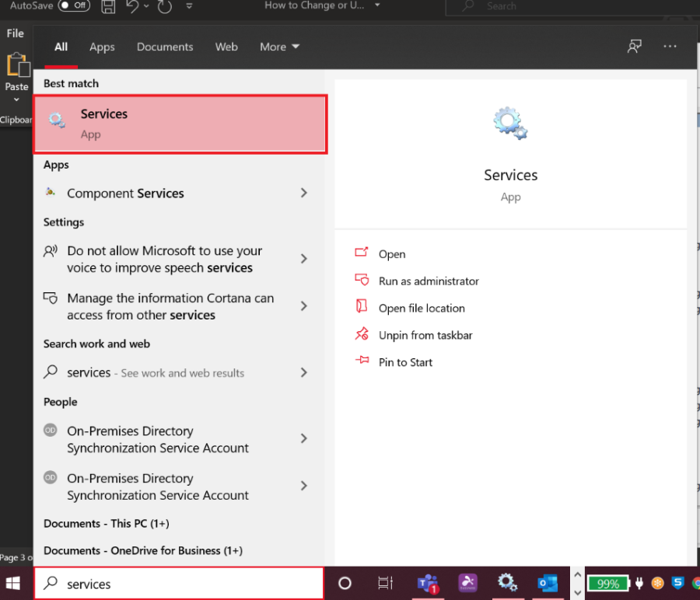Screen dimensions: 700x600
Task: Click the Open icon in Services details
Action: click(x=362, y=253)
